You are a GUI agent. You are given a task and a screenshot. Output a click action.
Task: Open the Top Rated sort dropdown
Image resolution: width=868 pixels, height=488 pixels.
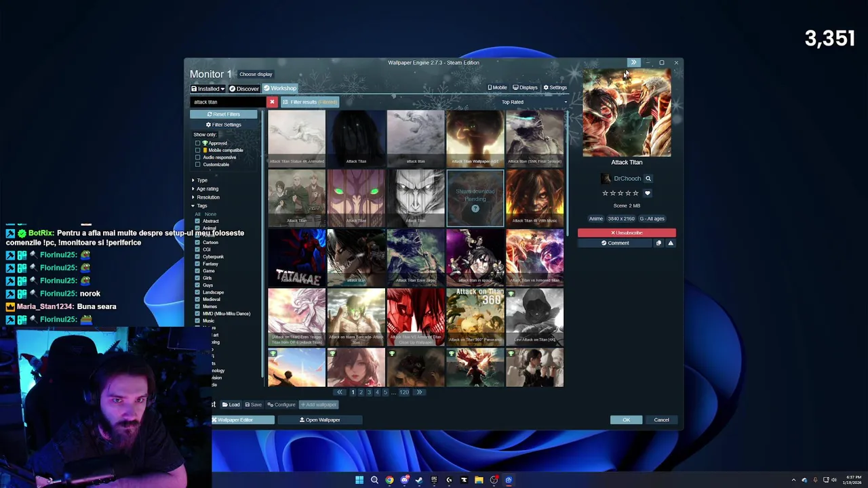coord(534,102)
